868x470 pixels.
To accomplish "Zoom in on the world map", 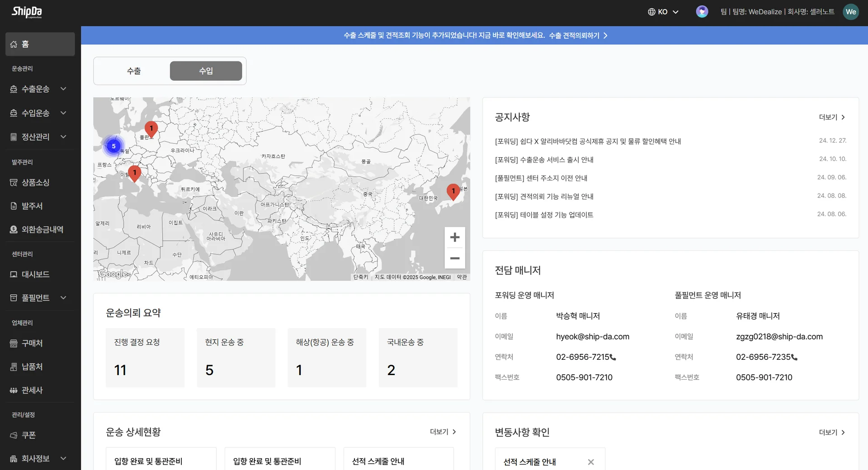I will [x=455, y=237].
